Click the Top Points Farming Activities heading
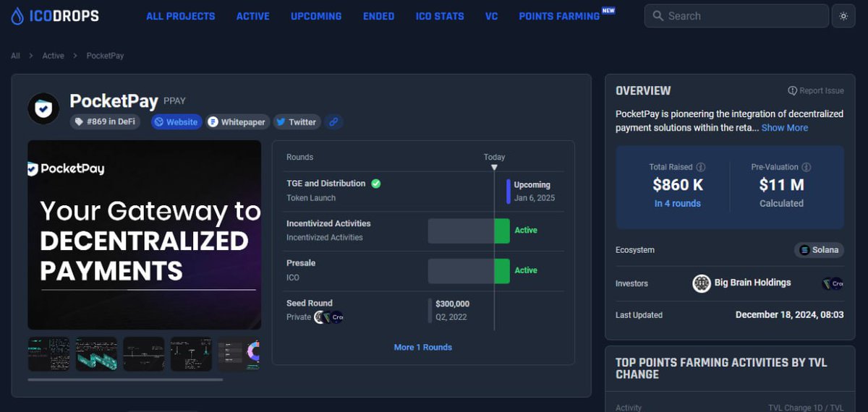Viewport: 868px width, 412px height. tap(721, 368)
